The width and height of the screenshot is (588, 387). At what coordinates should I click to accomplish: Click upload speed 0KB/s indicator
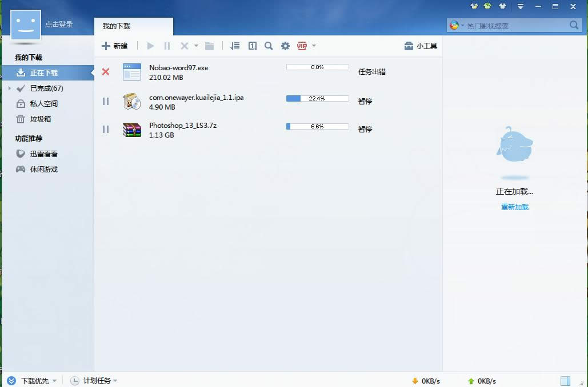482,381
